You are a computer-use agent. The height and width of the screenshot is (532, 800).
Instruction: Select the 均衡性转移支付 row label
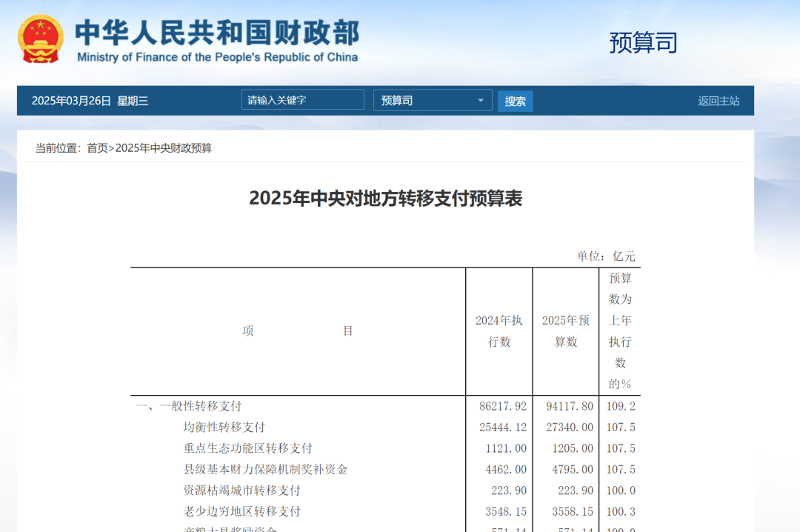224,428
